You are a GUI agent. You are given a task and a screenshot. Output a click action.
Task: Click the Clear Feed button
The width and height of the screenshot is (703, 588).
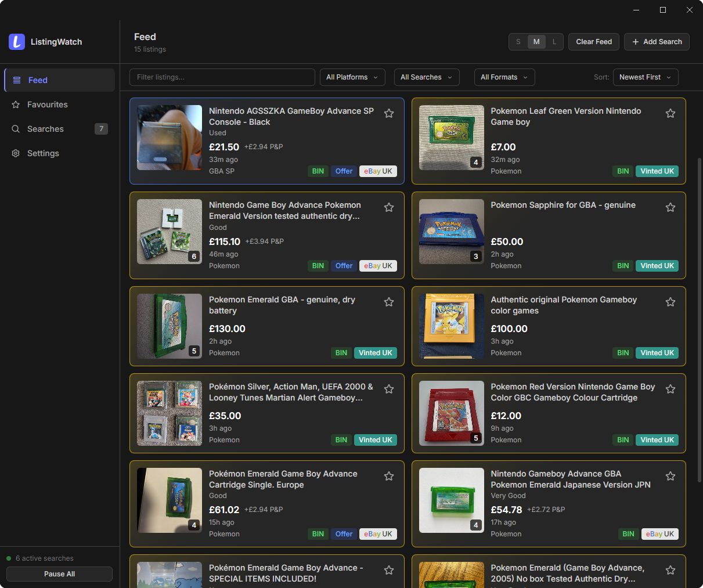pos(593,42)
